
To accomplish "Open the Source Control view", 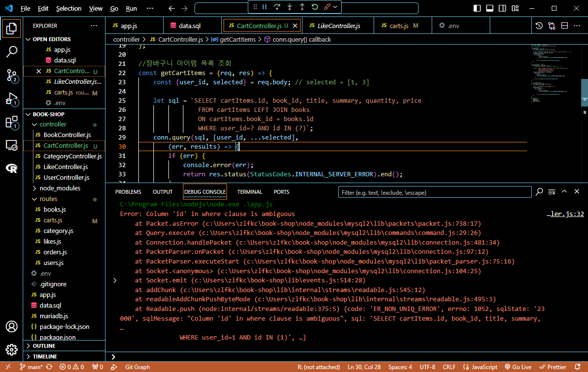I will pos(12,75).
